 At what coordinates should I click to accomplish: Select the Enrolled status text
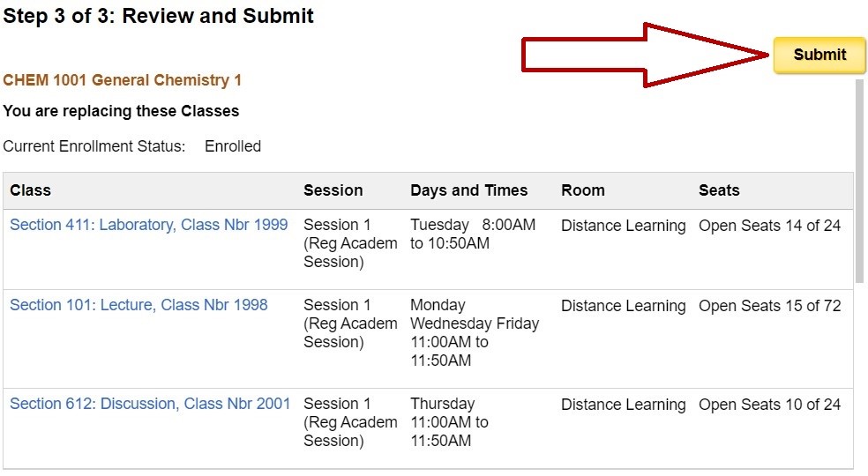pyautogui.click(x=233, y=146)
